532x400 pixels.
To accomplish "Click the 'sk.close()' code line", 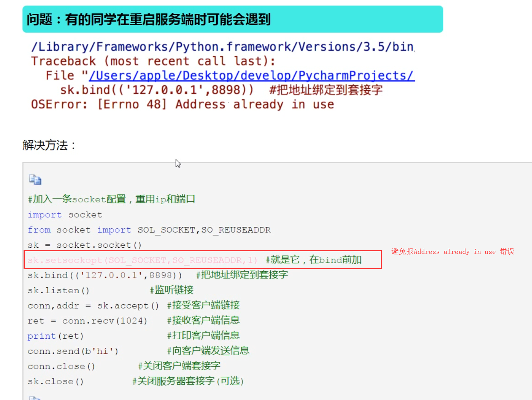I will (55, 382).
